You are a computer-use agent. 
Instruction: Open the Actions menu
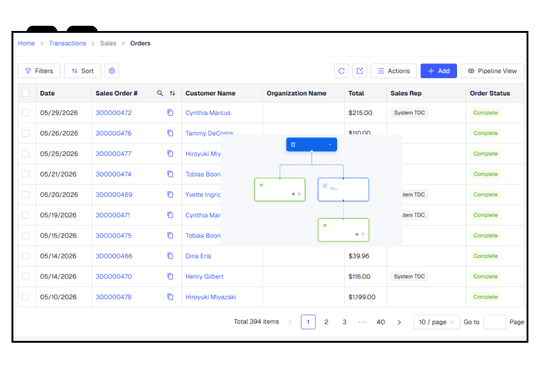pyautogui.click(x=394, y=71)
